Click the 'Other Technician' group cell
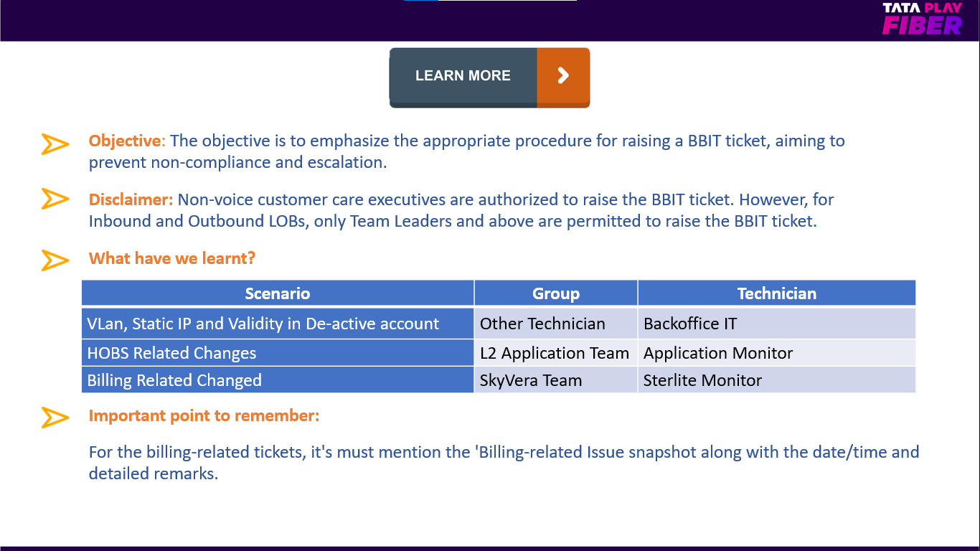This screenshot has height=551, width=980. pos(556,324)
